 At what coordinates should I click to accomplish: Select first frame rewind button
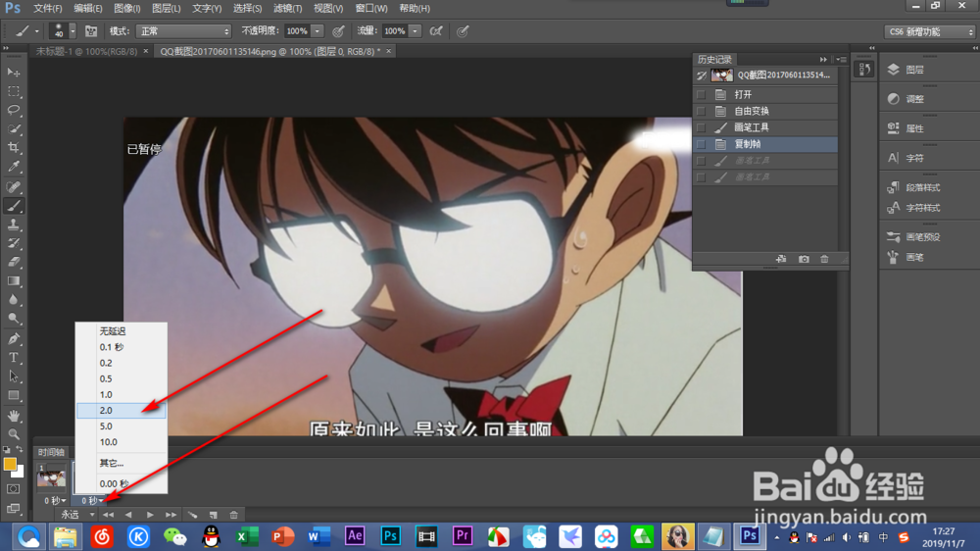click(108, 515)
